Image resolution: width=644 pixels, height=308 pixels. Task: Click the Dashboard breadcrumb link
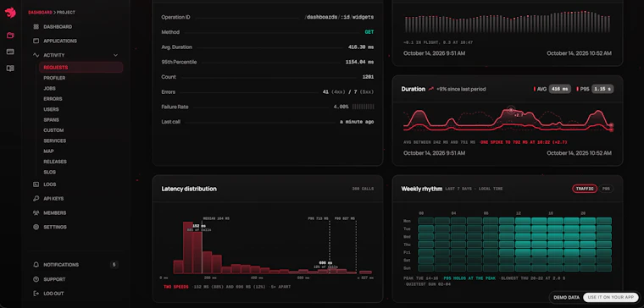point(41,13)
